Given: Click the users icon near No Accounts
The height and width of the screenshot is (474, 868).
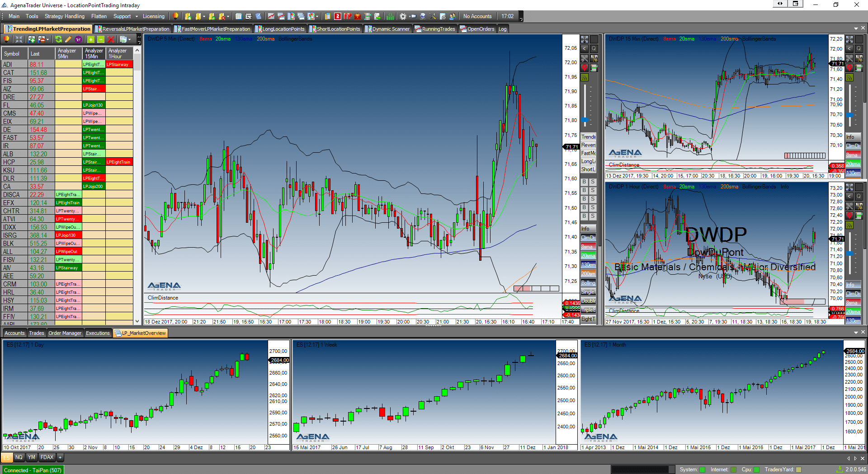Looking at the screenshot, I should (452, 16).
